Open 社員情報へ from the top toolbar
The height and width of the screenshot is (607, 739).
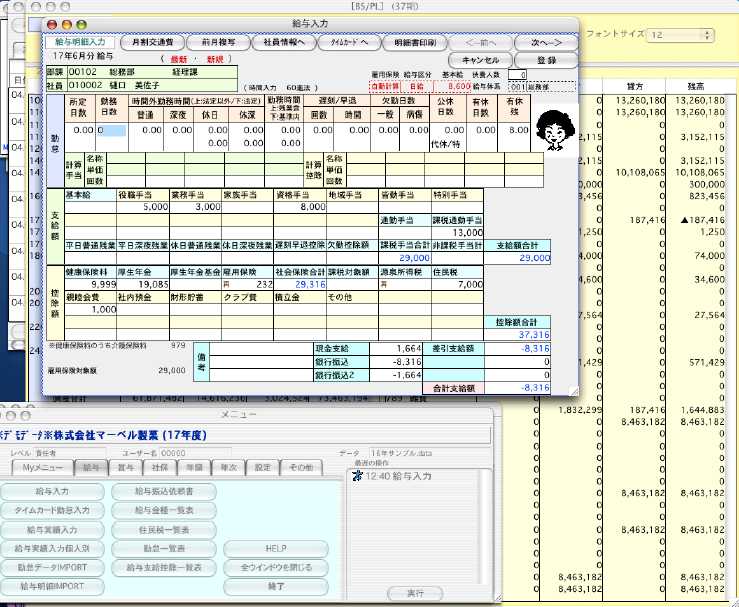click(x=283, y=43)
